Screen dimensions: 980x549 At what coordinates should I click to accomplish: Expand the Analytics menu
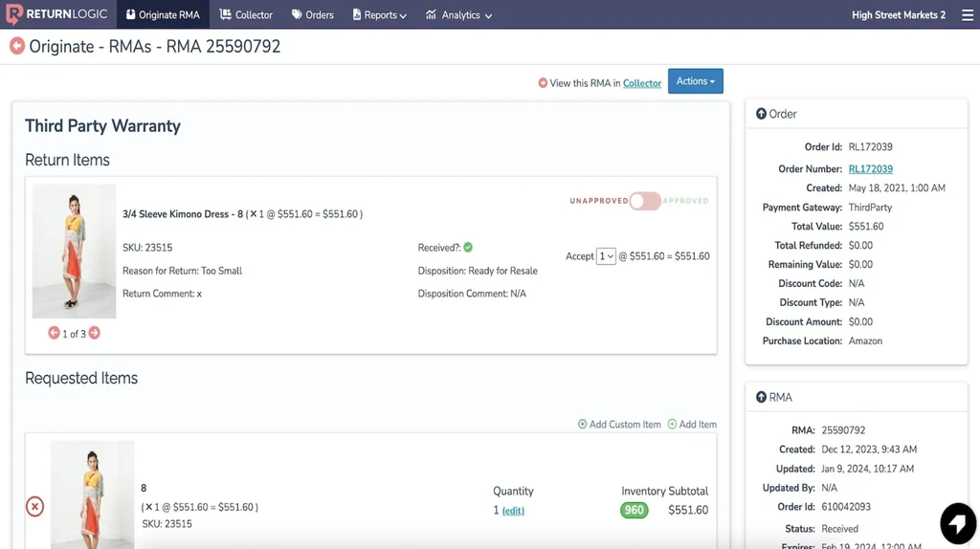tap(458, 14)
